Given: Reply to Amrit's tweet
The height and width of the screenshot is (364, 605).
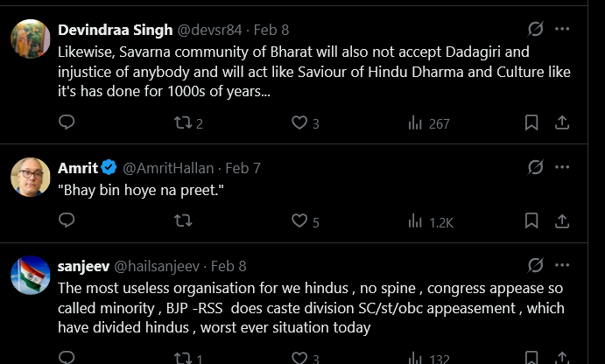Looking at the screenshot, I should [67, 221].
